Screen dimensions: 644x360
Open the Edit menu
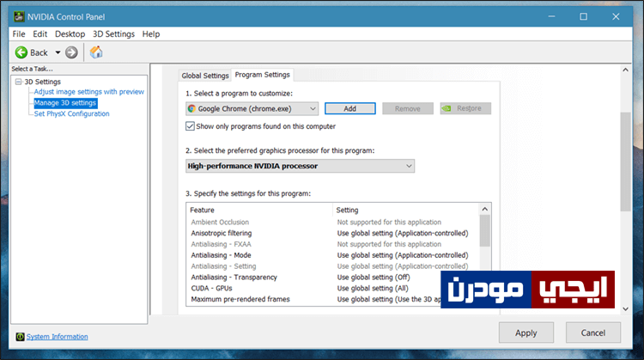point(39,34)
